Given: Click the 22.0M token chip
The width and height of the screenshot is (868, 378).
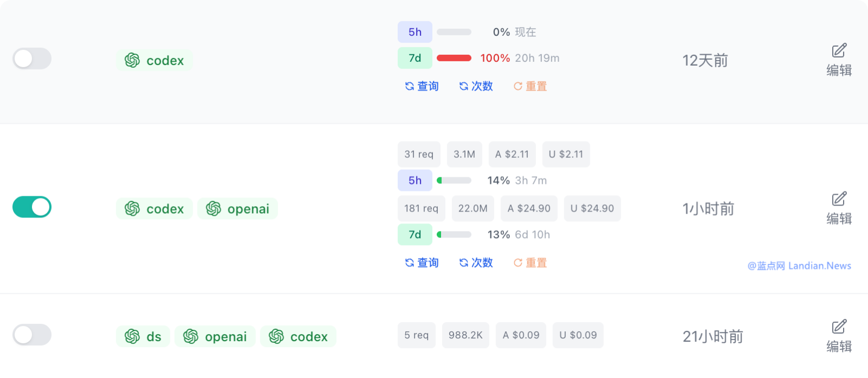Looking at the screenshot, I should tap(473, 208).
